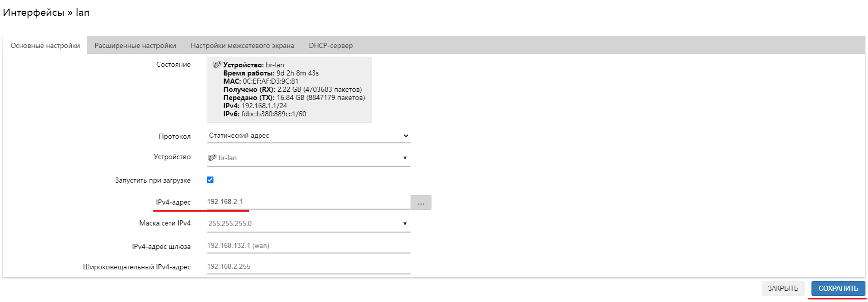Expand the Устройство dropdown arrow
Image resolution: width=868 pixels, height=302 pixels.
[405, 158]
